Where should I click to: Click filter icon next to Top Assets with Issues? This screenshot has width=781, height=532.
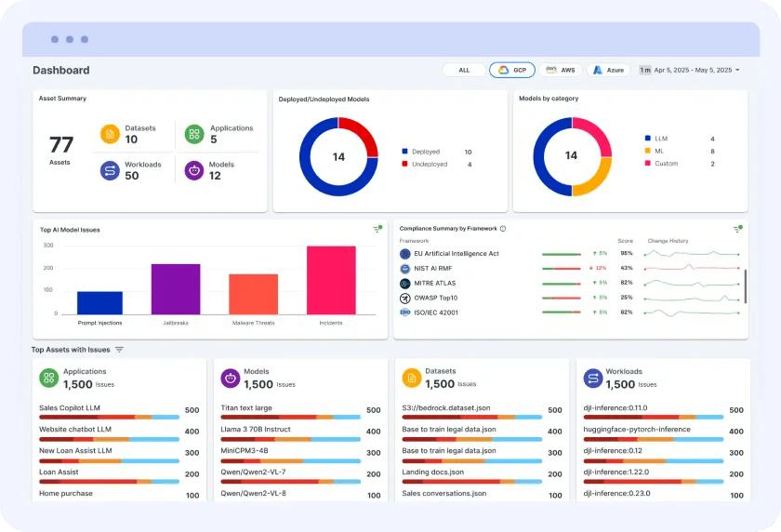point(119,350)
